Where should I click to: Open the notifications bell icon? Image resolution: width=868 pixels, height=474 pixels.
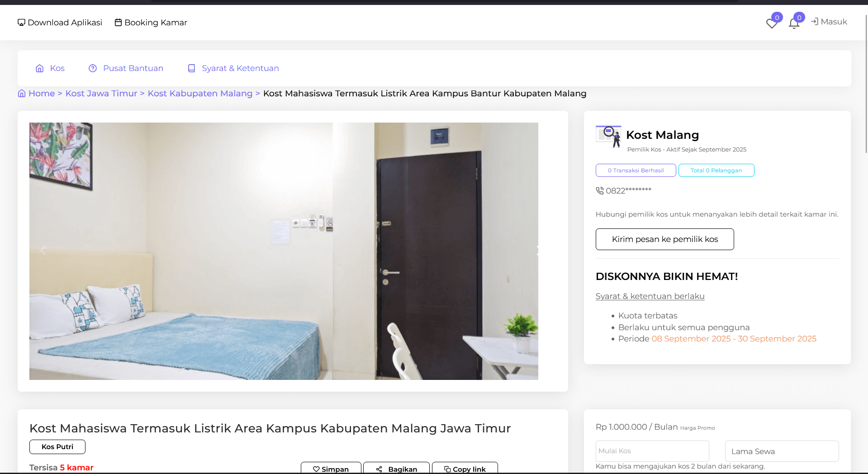pyautogui.click(x=794, y=24)
